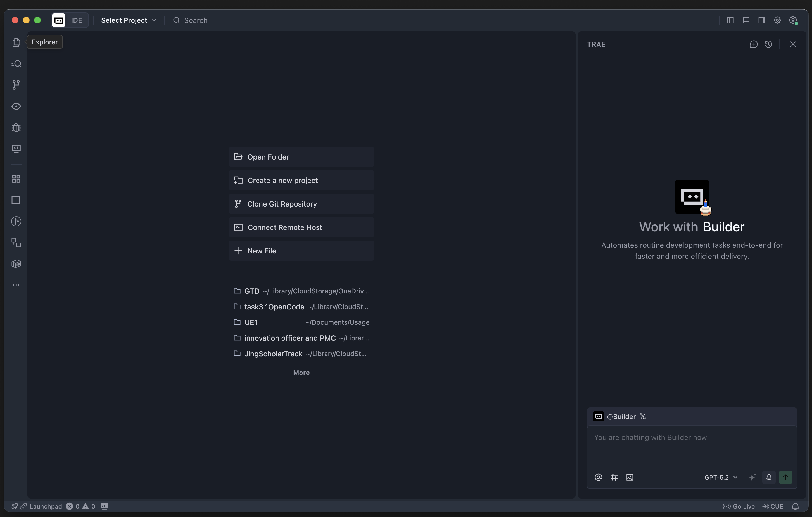This screenshot has width=812, height=517.
Task: Open the Run and Debug bug icon
Action: pos(16,127)
